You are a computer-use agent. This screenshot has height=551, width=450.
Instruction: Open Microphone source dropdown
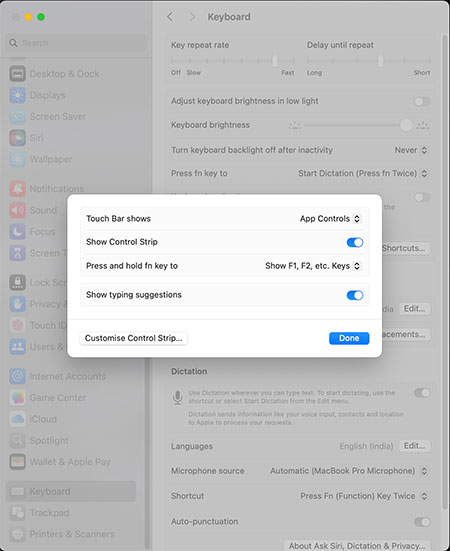click(x=349, y=471)
